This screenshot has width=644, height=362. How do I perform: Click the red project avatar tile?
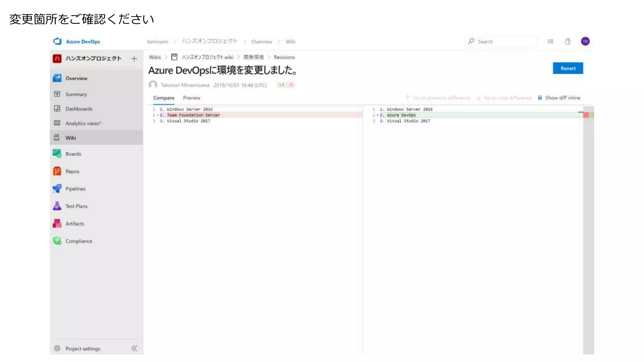point(57,58)
